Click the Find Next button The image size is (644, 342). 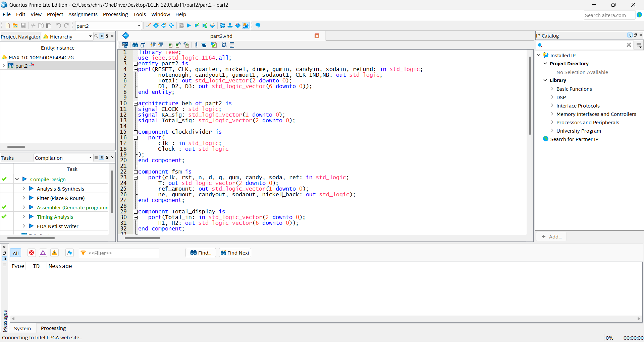pyautogui.click(x=235, y=253)
